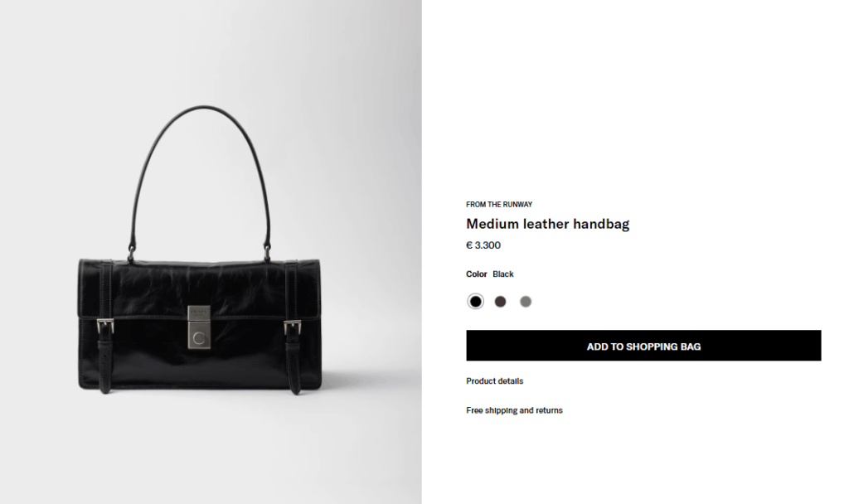849x504 pixels.
Task: Click the silver metal clasp on the bag
Action: point(199,327)
